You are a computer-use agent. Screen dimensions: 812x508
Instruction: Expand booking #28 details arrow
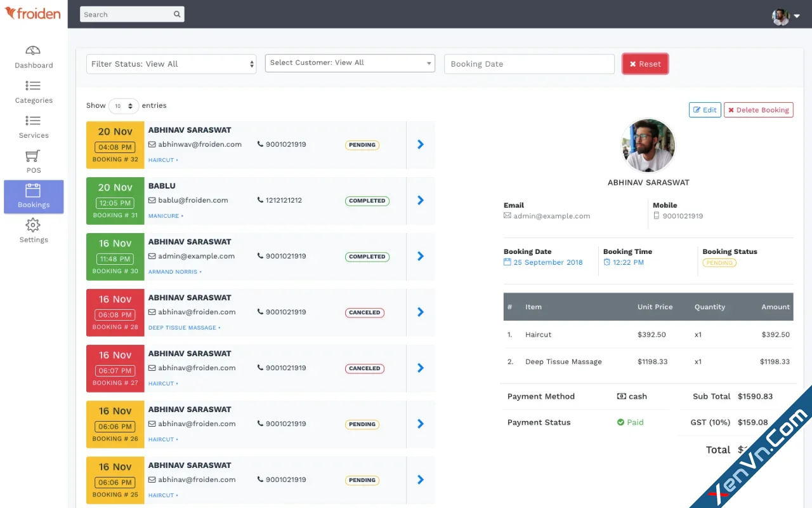click(x=420, y=312)
